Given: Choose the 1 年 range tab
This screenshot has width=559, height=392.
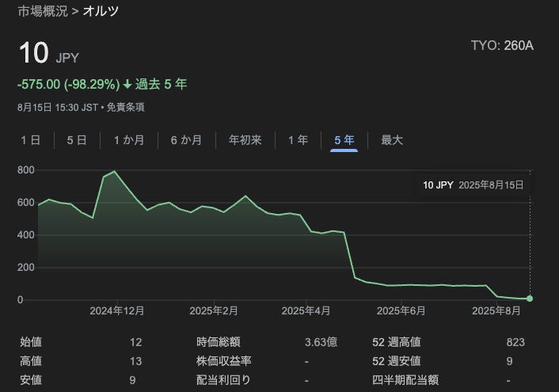Looking at the screenshot, I should [298, 140].
